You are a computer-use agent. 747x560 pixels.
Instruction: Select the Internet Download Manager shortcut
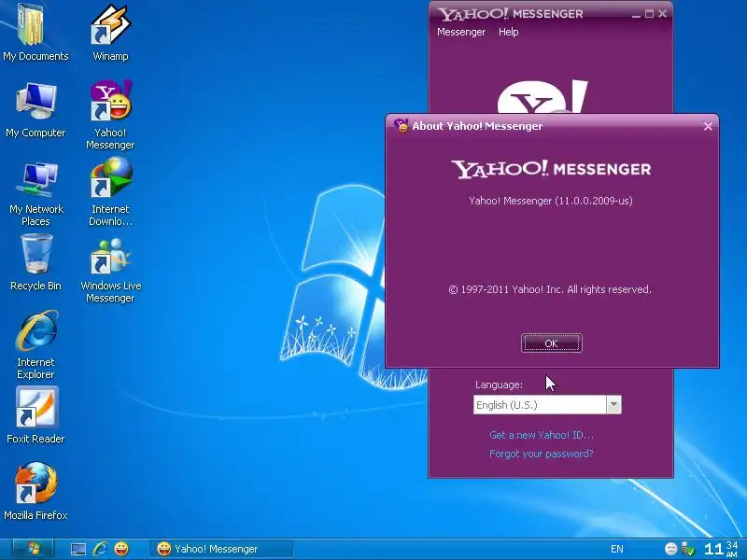click(x=110, y=191)
